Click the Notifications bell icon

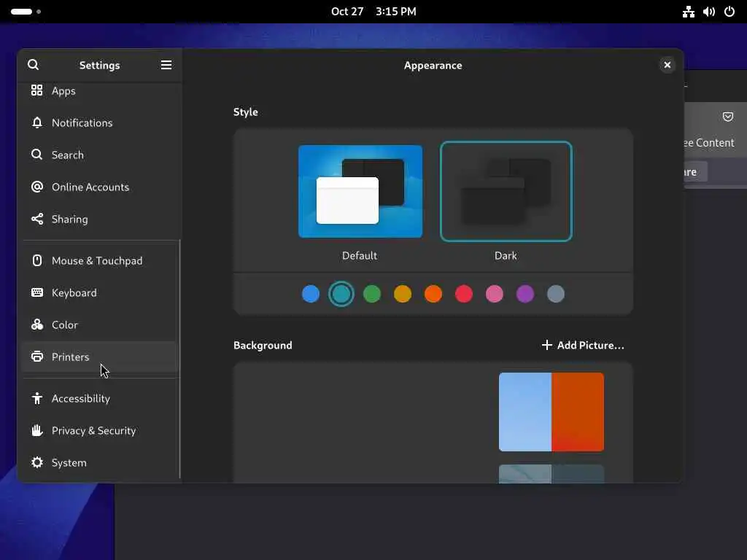click(36, 122)
